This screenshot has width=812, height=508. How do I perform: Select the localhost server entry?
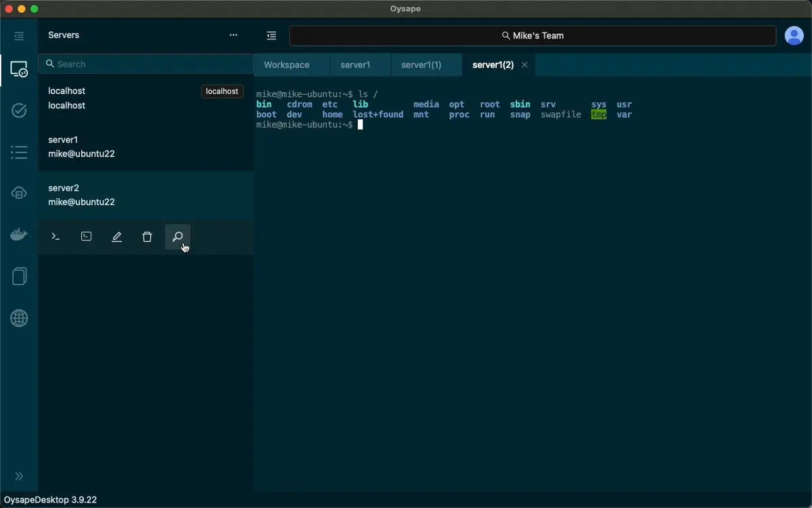(x=146, y=98)
